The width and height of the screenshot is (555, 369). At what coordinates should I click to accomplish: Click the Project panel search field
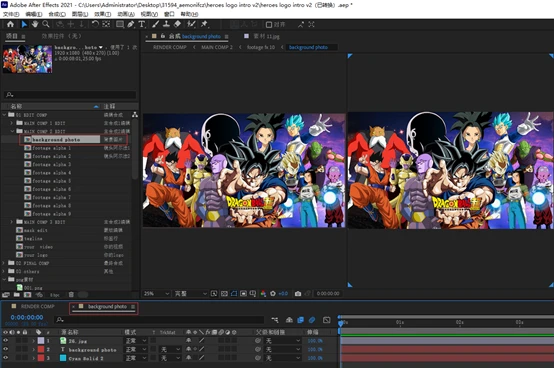coord(70,95)
